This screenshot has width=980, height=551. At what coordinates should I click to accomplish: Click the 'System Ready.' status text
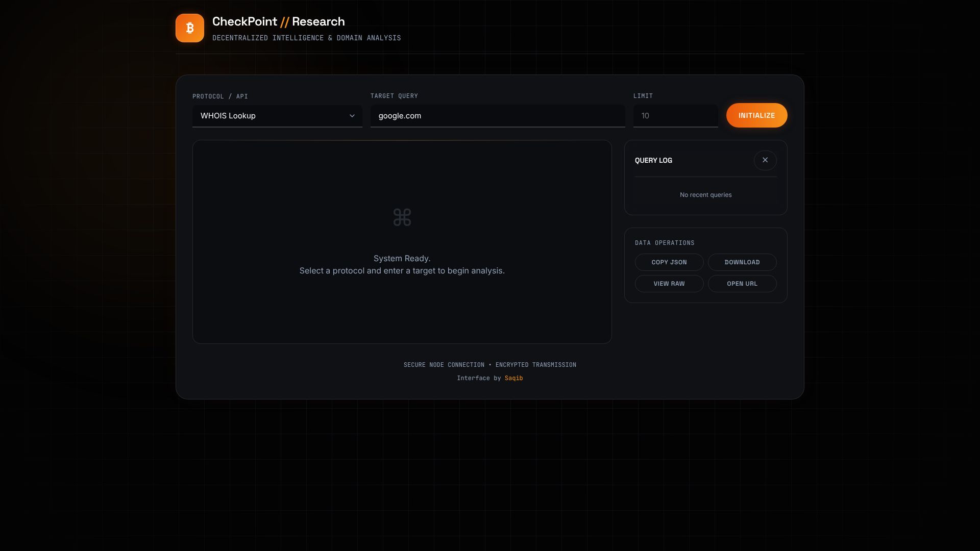tap(402, 258)
